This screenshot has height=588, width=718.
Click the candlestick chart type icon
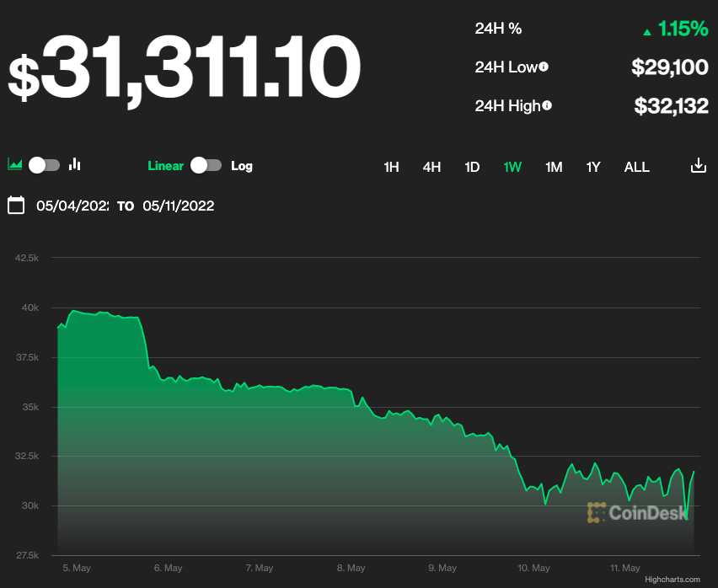point(75,165)
